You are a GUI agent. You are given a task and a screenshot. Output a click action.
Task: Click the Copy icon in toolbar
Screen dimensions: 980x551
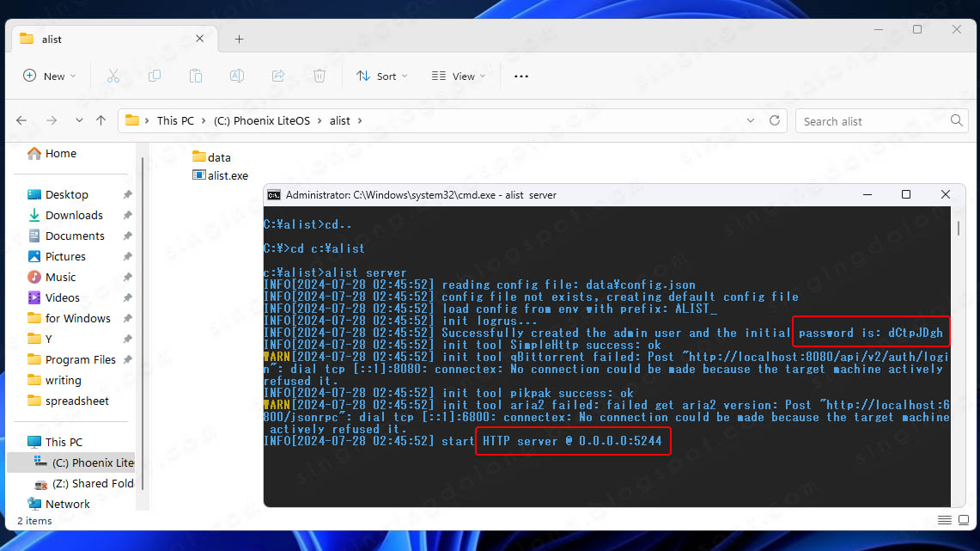tap(155, 77)
